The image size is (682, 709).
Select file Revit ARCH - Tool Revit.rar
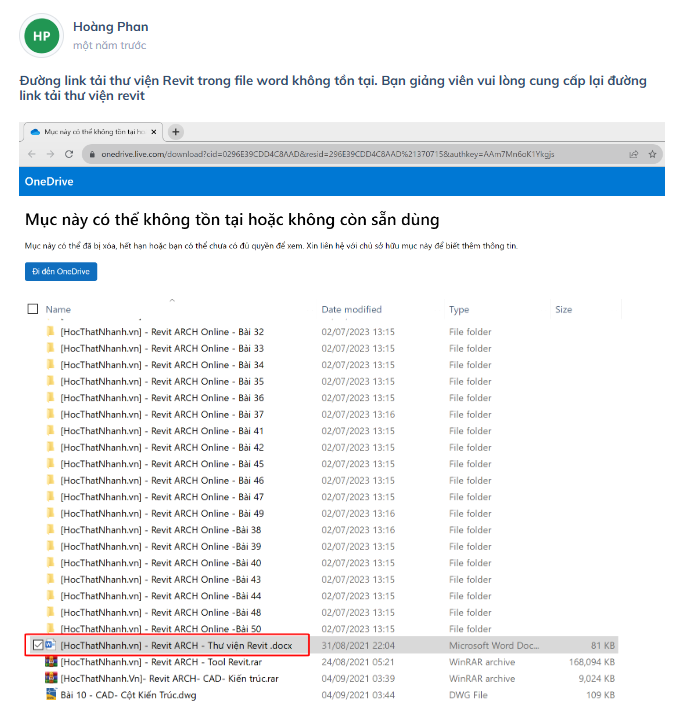[x=161, y=662]
